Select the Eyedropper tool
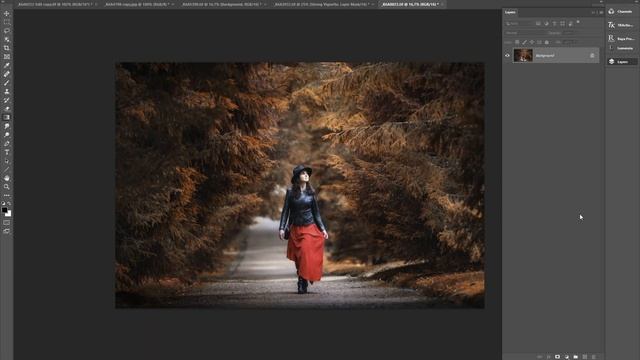This screenshot has width=640, height=360. (x=7, y=65)
